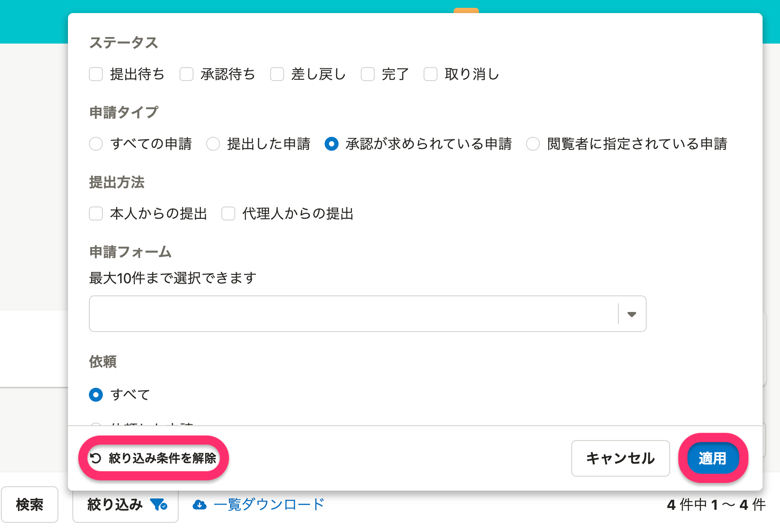Click the filter funnel icon
The height and width of the screenshot is (532, 780).
click(158, 505)
